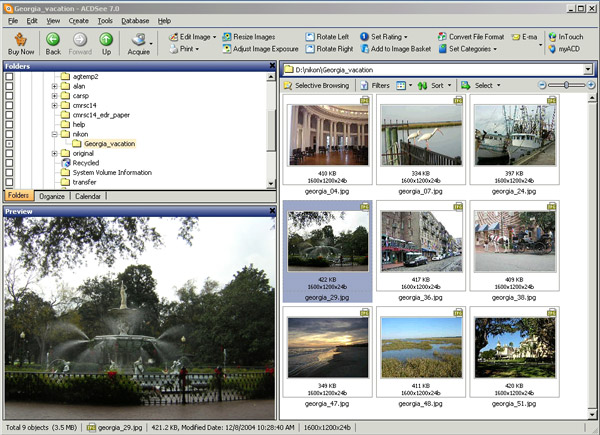The image size is (600, 435).
Task: Go Back using the green arrow
Action: click(x=53, y=42)
